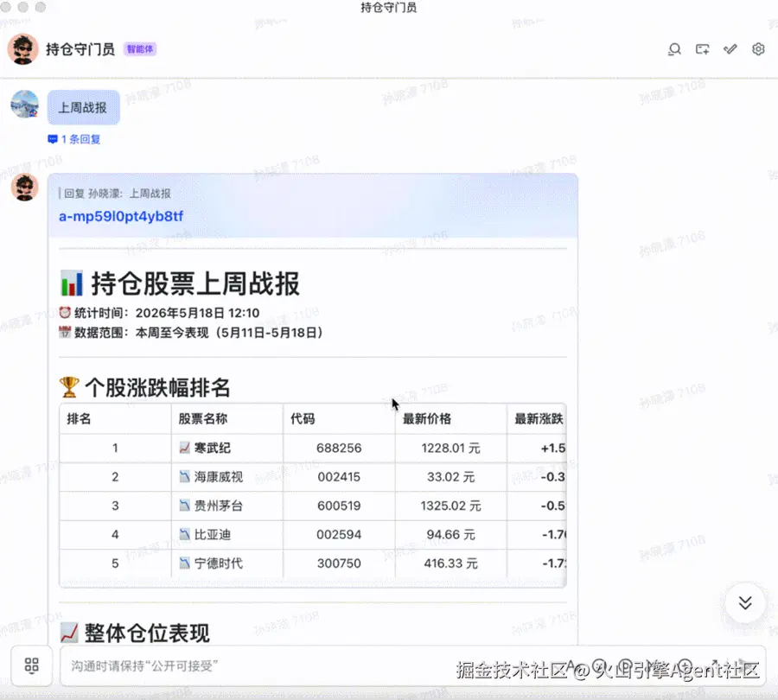Click the 整体仓位表现 heading
Viewport: 778px width, 700px height.
pos(135,633)
